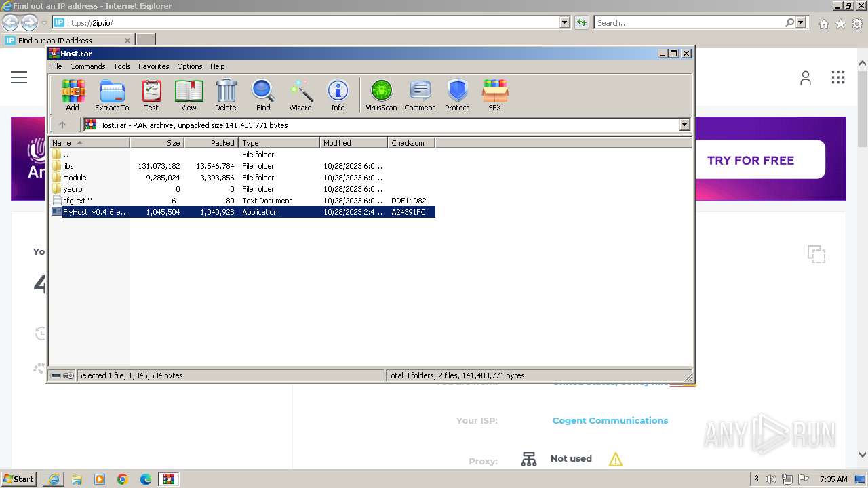Expand the archive path dropdown
Image resolution: width=868 pixels, height=488 pixels.
(x=684, y=125)
